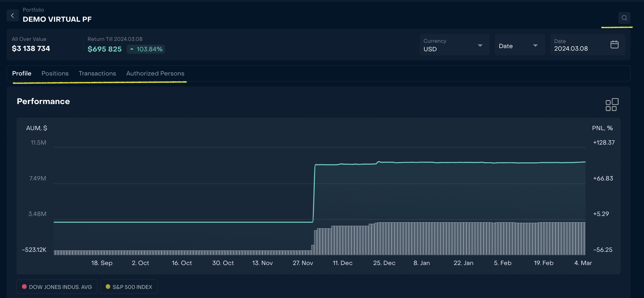Viewport: 644px width, 298px height.
Task: Click the Currency dropdown arrow
Action: [x=480, y=46]
